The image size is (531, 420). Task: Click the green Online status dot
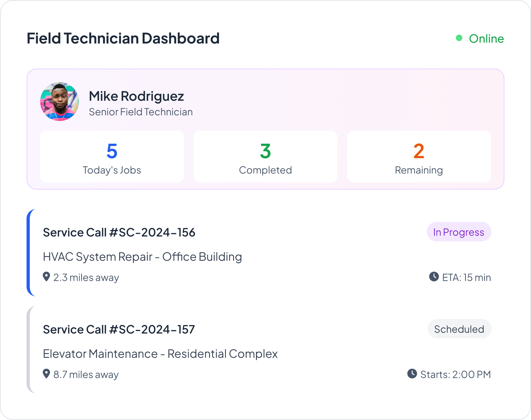coord(459,38)
